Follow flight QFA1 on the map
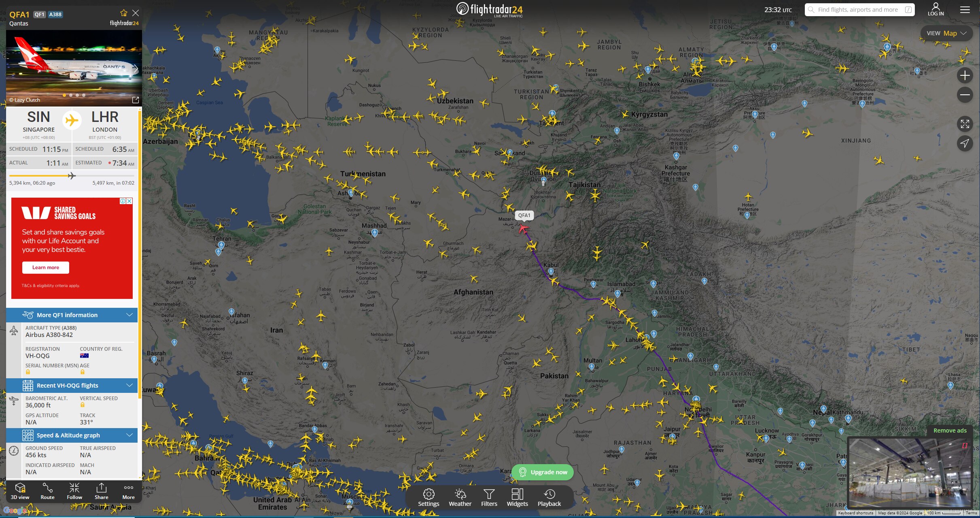Viewport: 980px width, 518px height. (74, 492)
